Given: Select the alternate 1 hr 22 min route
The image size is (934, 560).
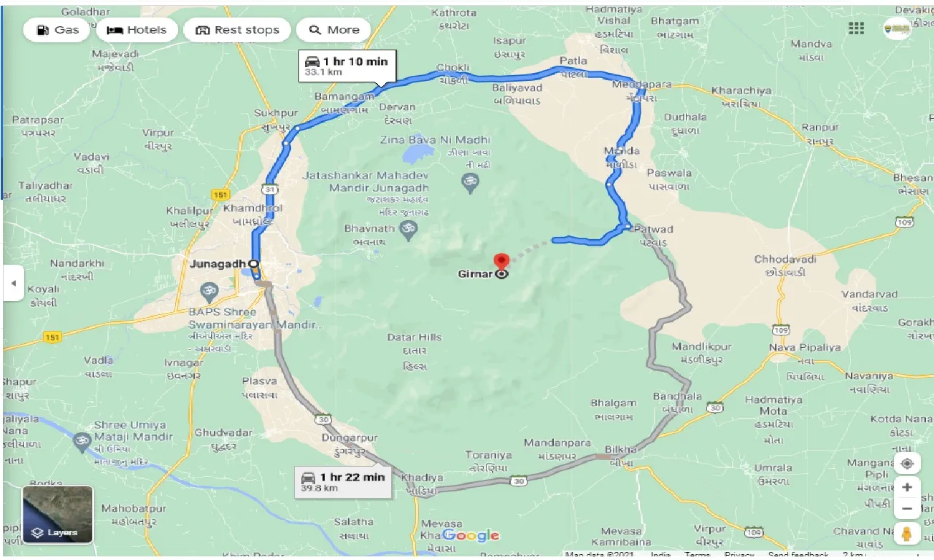Looking at the screenshot, I should click(x=343, y=481).
